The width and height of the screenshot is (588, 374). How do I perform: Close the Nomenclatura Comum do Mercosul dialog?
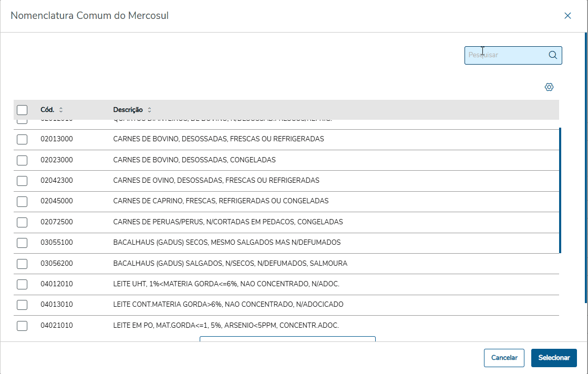568,16
